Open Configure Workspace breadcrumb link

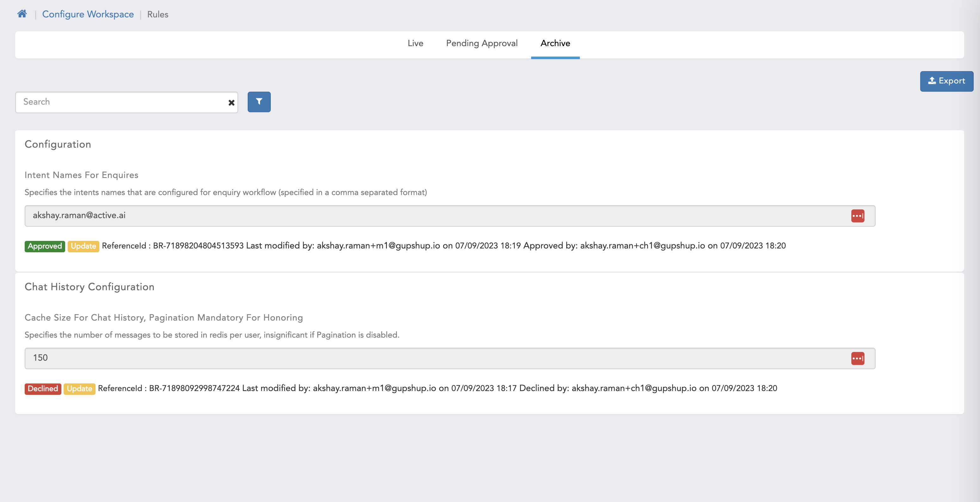pos(88,15)
